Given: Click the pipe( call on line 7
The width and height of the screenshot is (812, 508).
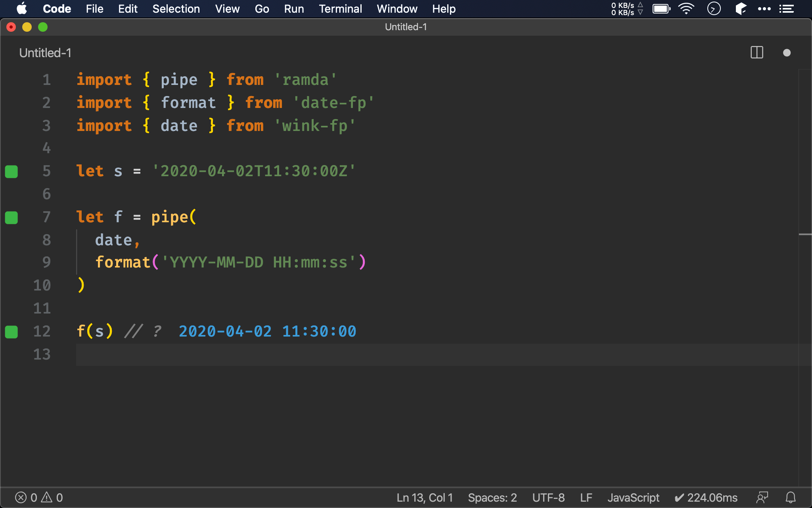Looking at the screenshot, I should [174, 217].
